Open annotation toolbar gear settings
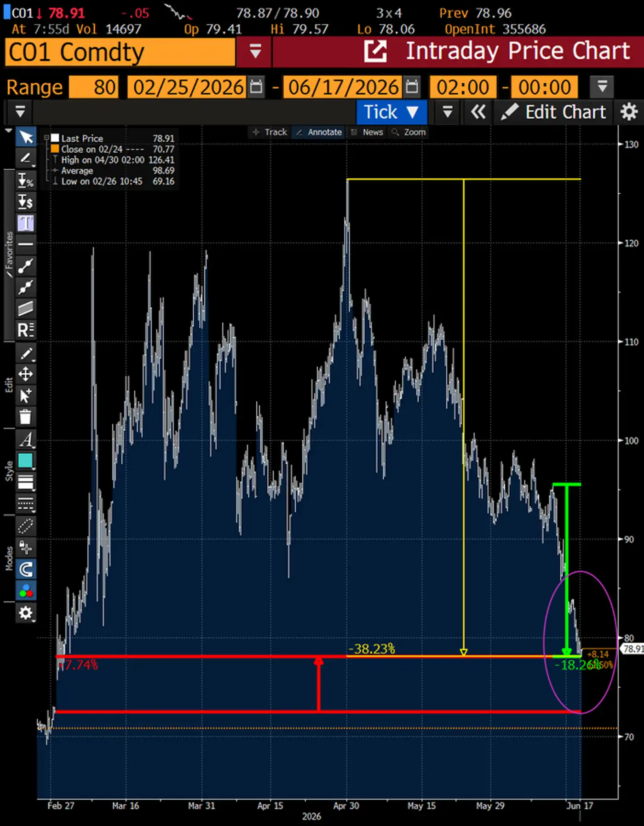Image resolution: width=644 pixels, height=826 pixels. click(x=26, y=613)
